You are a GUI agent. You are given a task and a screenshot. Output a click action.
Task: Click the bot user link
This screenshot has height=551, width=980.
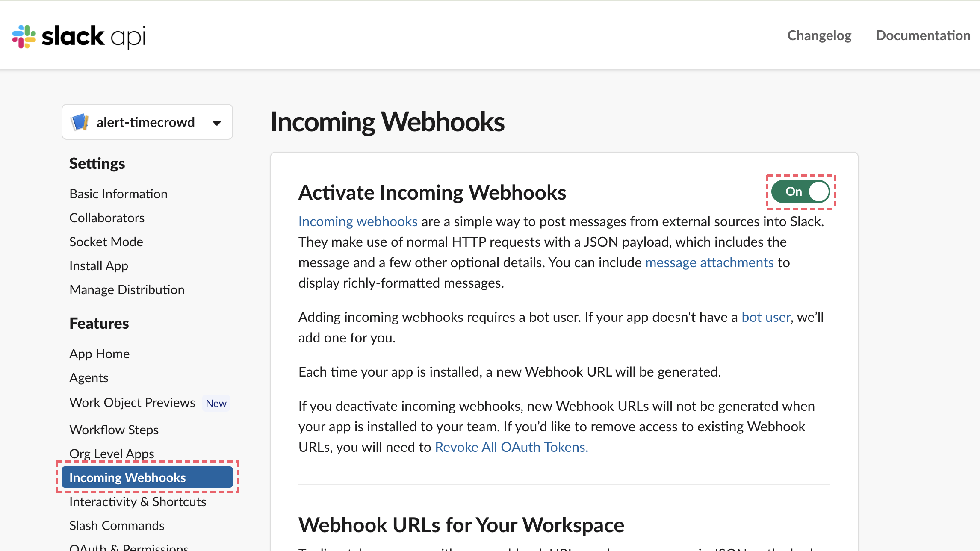click(766, 317)
